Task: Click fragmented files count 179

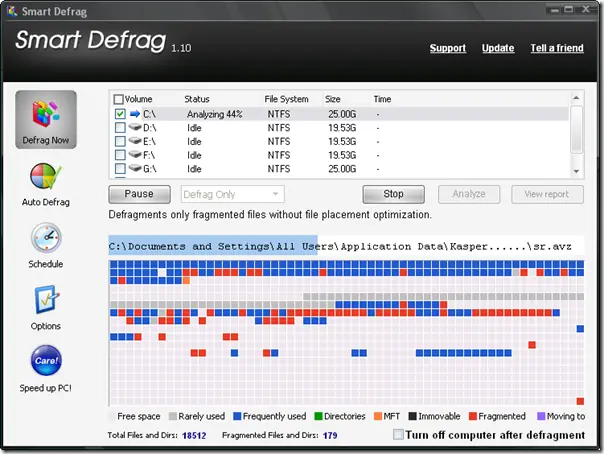Action: coord(330,436)
